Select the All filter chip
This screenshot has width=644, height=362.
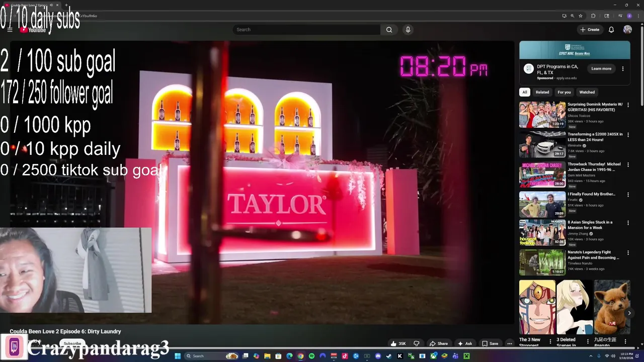coord(524,92)
